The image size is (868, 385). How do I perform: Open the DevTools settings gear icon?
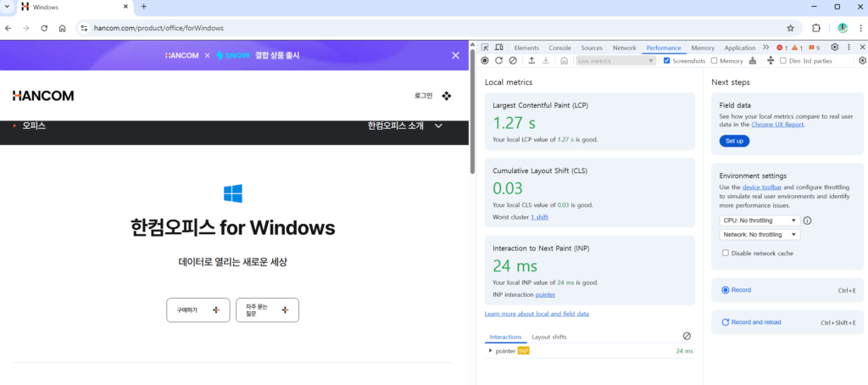(x=835, y=47)
